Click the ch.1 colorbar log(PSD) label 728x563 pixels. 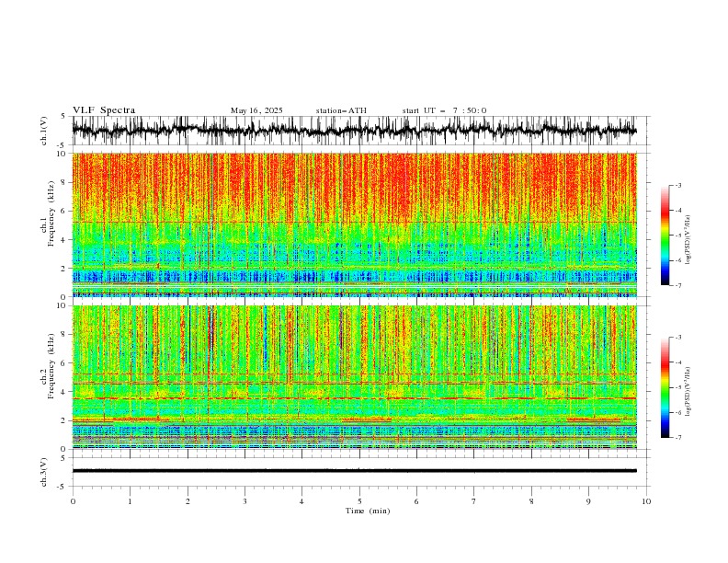pyautogui.click(x=688, y=240)
